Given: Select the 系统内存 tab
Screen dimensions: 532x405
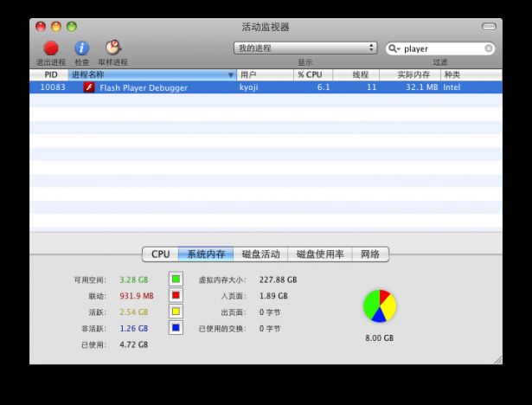Looking at the screenshot, I should coord(206,254).
